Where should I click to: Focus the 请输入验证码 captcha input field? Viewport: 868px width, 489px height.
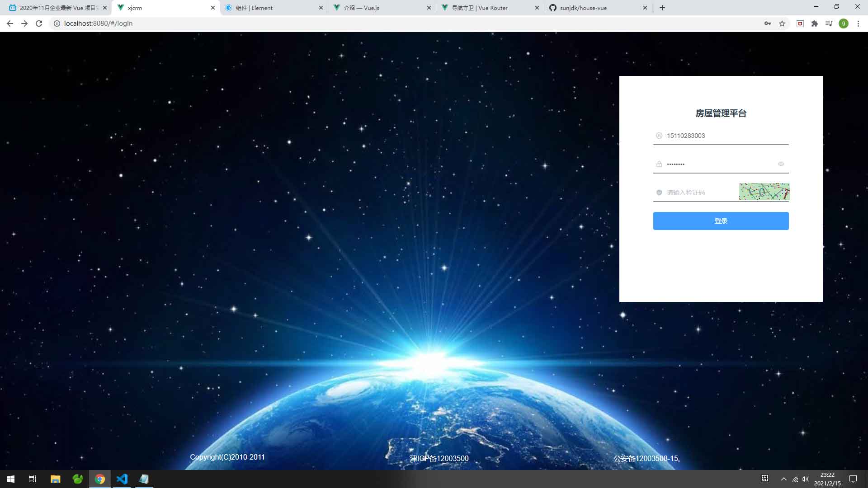[x=698, y=193]
